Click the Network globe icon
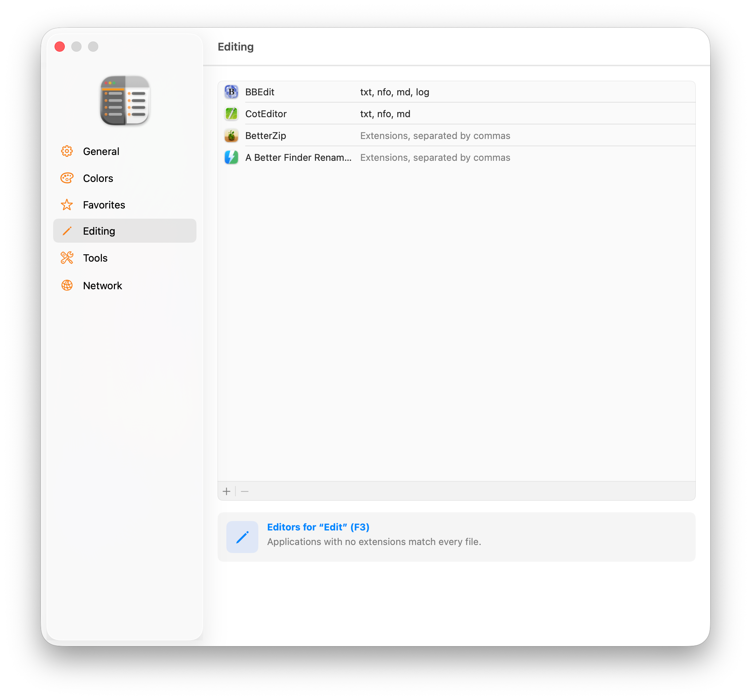Image resolution: width=751 pixels, height=700 pixels. (67, 285)
